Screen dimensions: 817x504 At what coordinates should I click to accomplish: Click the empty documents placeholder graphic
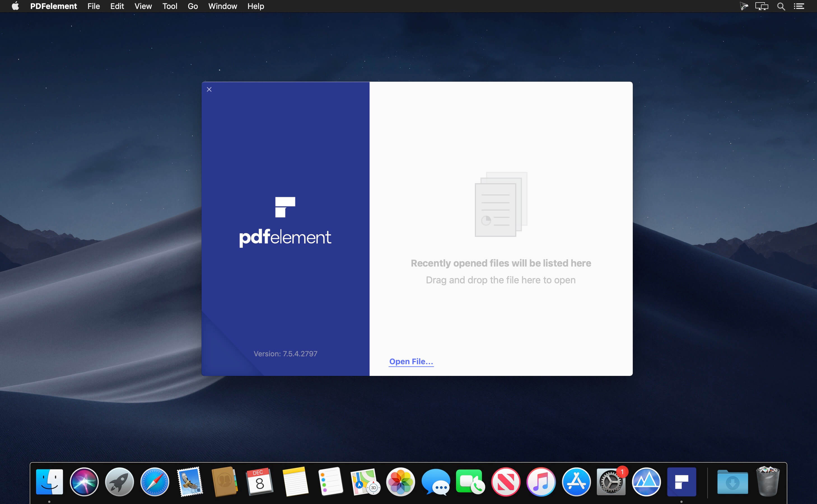501,204
